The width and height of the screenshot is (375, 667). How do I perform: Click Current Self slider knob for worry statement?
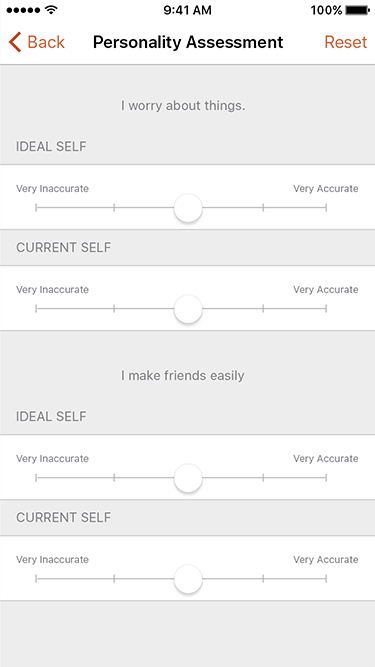tap(188, 309)
